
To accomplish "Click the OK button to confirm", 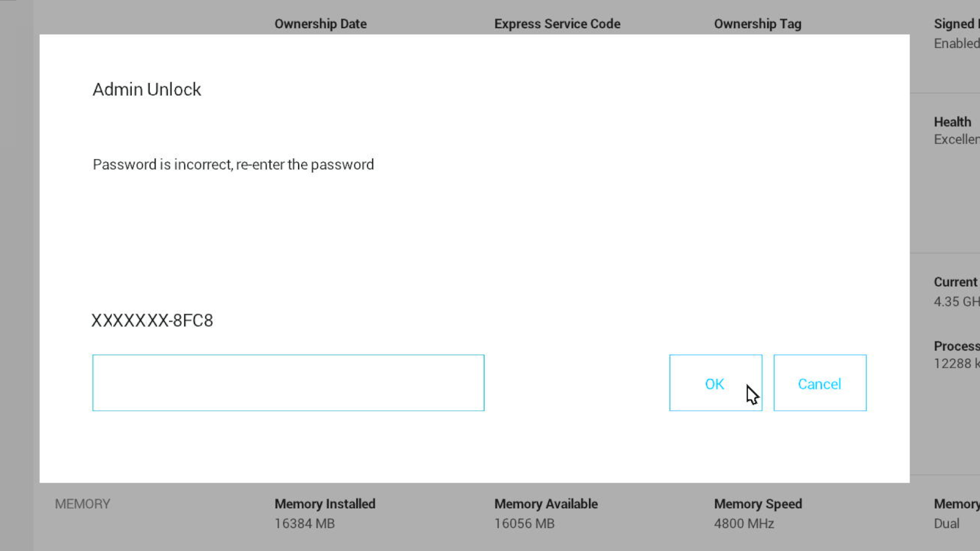I will pos(715,384).
